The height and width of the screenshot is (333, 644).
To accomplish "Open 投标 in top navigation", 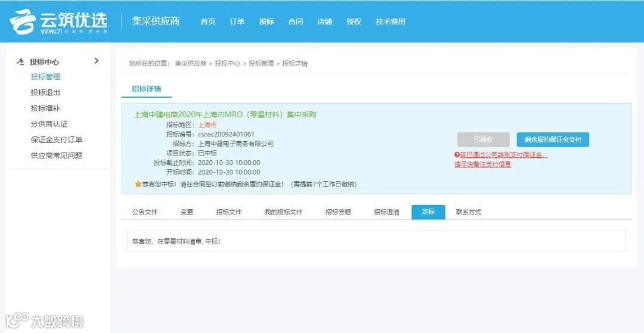I will [x=266, y=21].
